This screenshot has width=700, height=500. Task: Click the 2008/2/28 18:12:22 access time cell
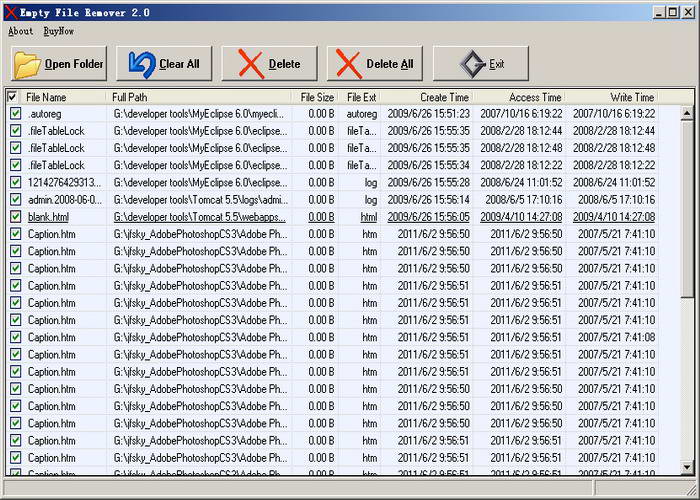tap(521, 165)
